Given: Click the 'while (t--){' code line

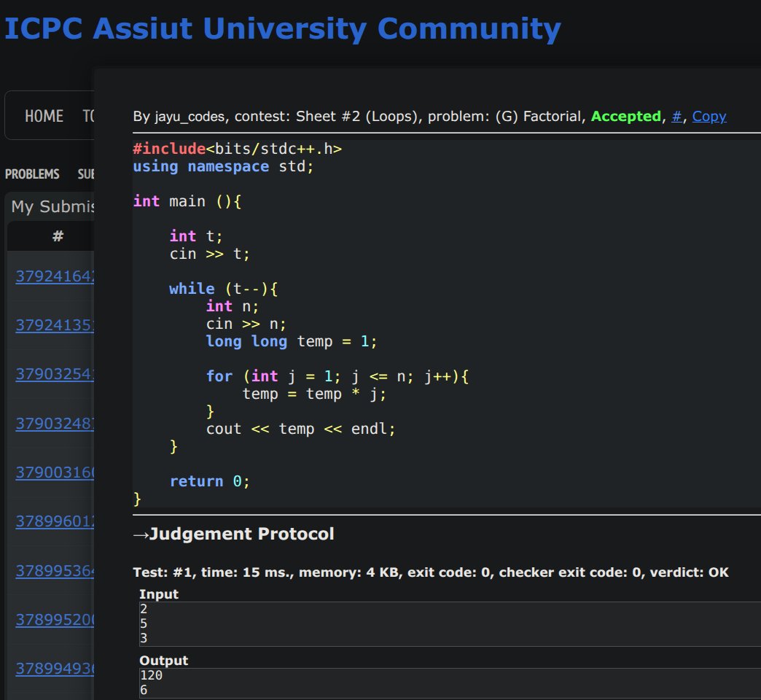Looking at the screenshot, I should point(223,289).
